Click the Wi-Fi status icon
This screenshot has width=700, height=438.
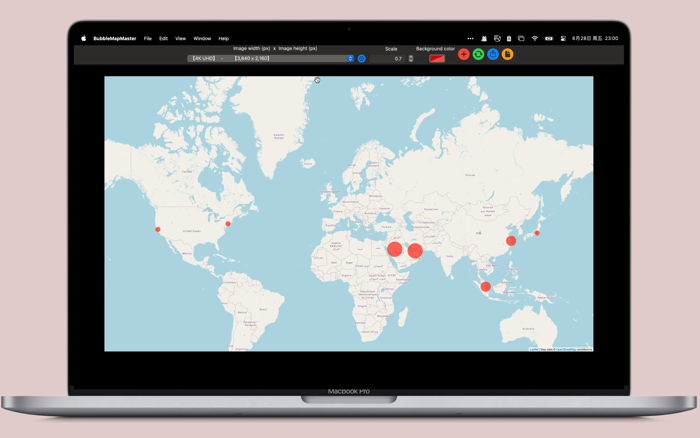coord(535,38)
